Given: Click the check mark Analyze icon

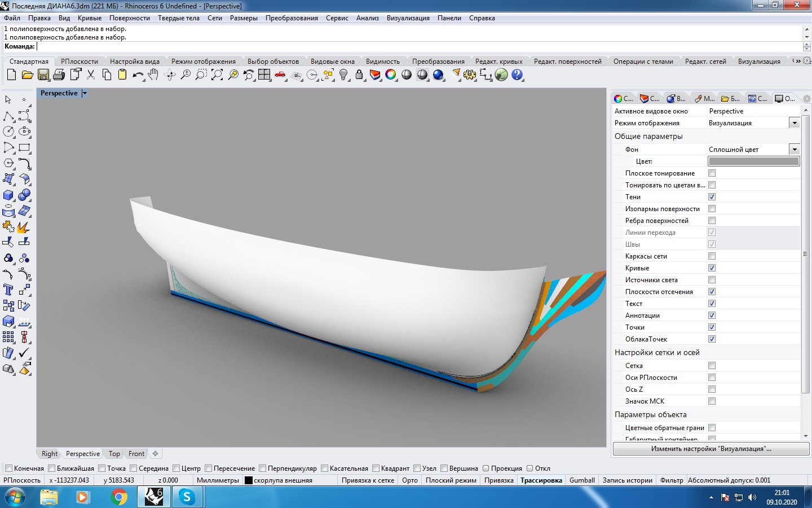Looking at the screenshot, I should pyautogui.click(x=24, y=353).
